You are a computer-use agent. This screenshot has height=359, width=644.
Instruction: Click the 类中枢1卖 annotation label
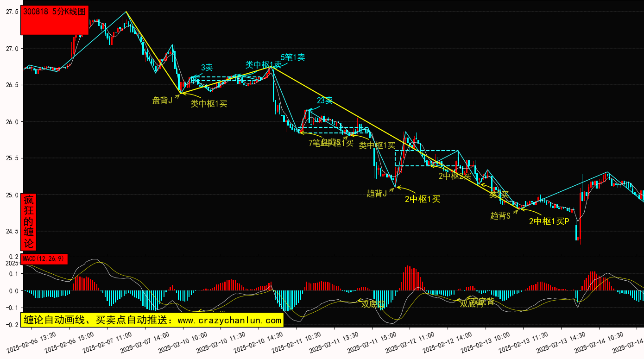pyautogui.click(x=263, y=65)
